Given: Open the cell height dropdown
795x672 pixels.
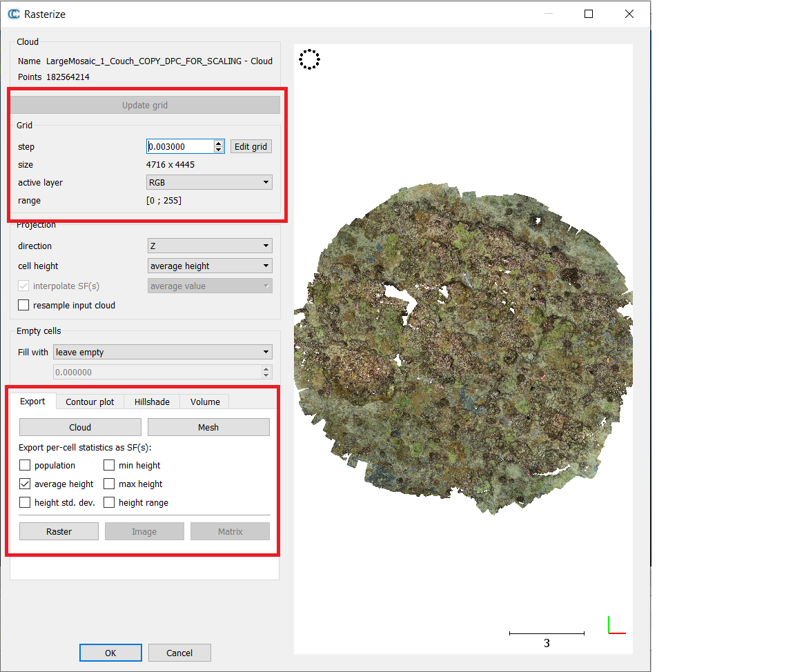Looking at the screenshot, I should [x=210, y=266].
